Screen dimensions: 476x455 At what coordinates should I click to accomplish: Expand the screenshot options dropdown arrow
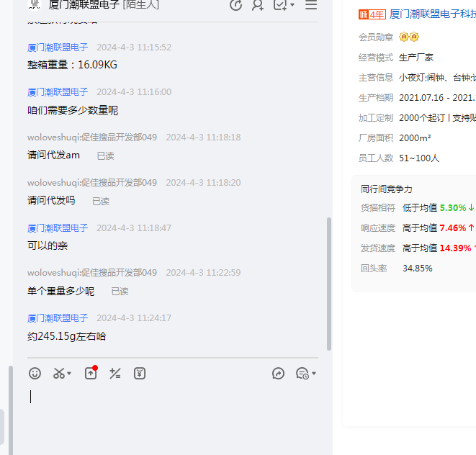tap(70, 374)
